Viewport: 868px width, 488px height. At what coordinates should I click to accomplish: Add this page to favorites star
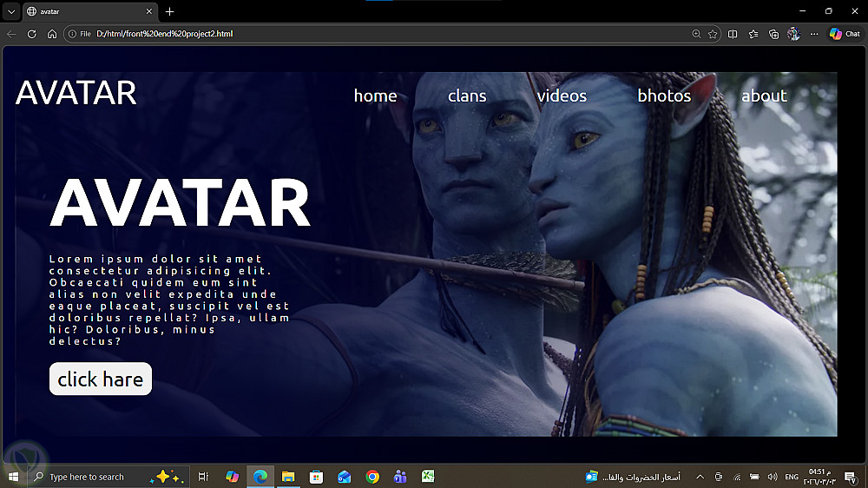tap(713, 34)
